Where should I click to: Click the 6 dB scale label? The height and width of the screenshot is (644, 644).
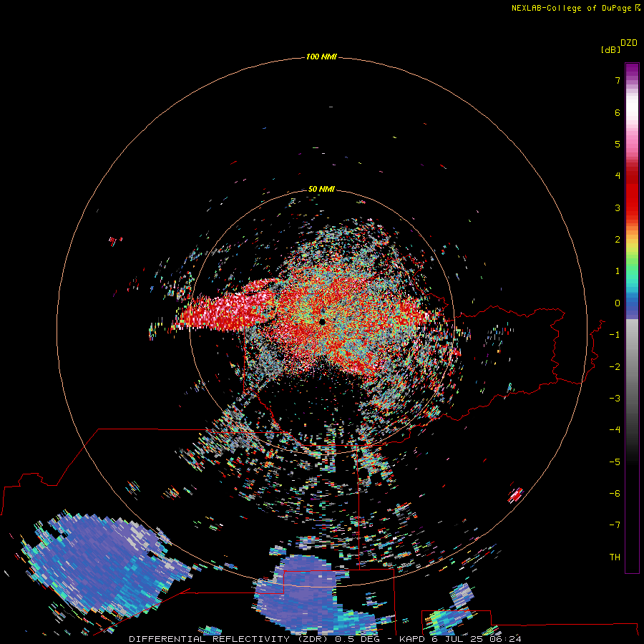pos(618,112)
